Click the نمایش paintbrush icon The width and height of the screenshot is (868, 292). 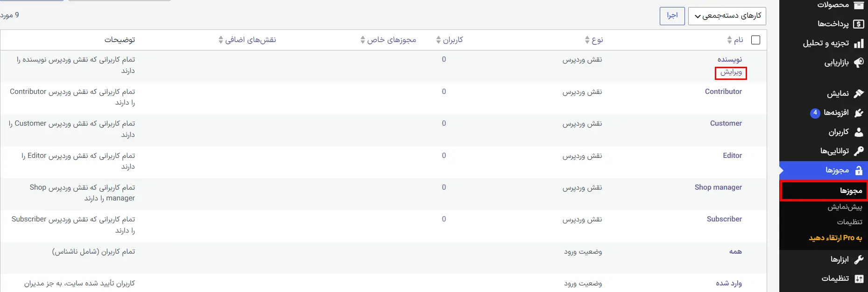[x=859, y=93]
